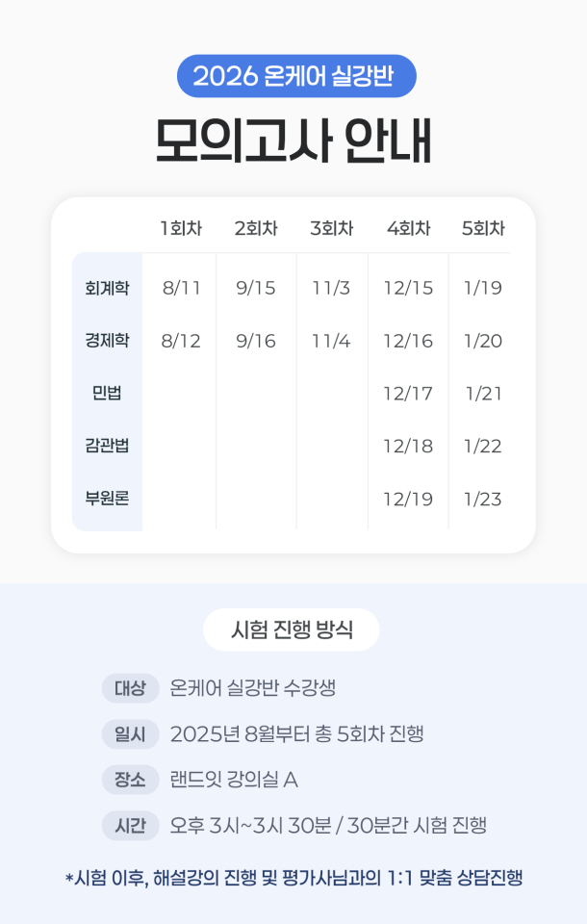Click the 8/11 date cell
Viewport: 587px width, 924px height.
[x=182, y=288]
